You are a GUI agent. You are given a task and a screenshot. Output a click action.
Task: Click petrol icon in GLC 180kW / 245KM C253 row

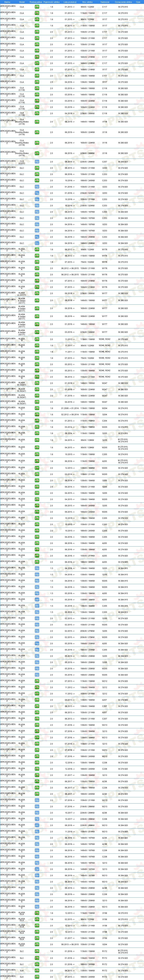point(37,181)
